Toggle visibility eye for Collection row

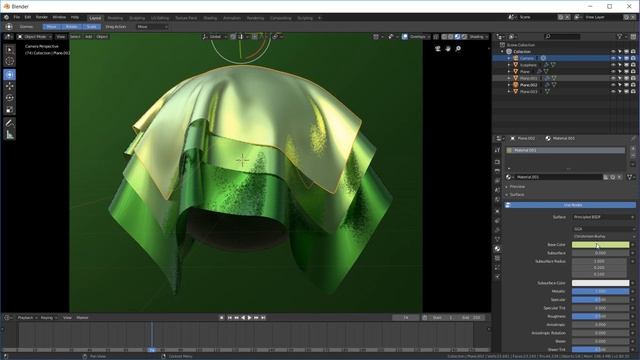click(x=613, y=51)
